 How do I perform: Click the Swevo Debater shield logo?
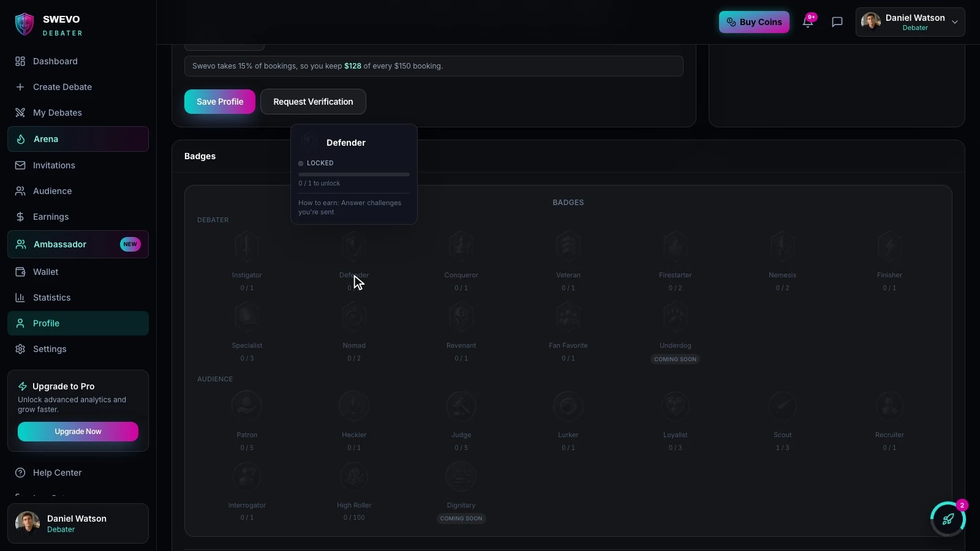(x=24, y=24)
